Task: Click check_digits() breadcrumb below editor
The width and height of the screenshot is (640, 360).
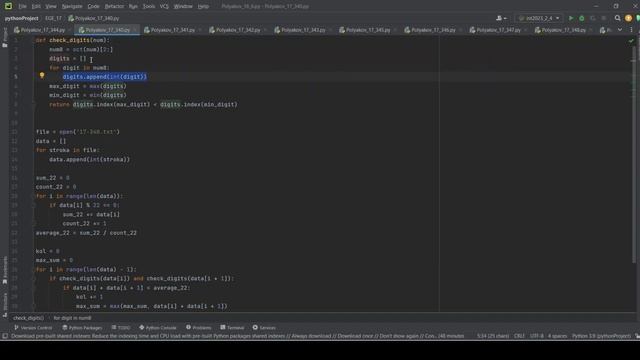Action: (x=28, y=318)
